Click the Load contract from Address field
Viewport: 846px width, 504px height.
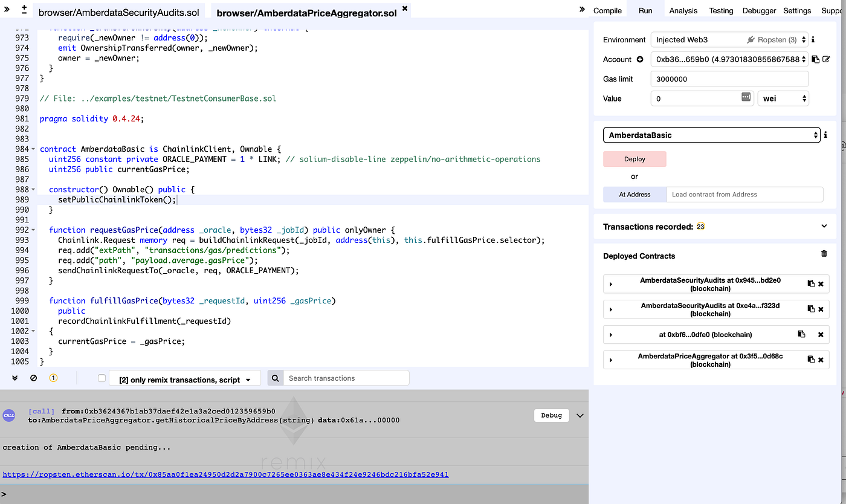744,195
